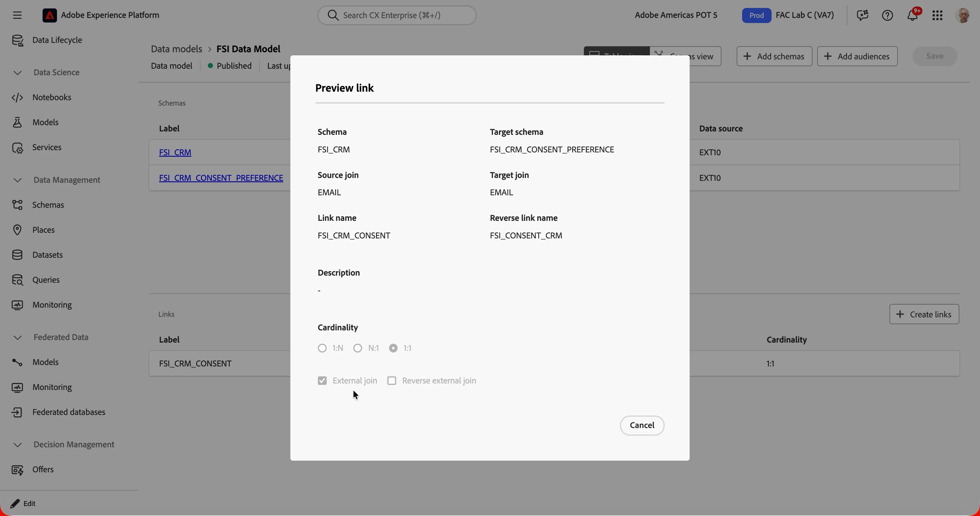This screenshot has height=516, width=980.
Task: Open the FSI_CRM schema link
Action: click(x=175, y=152)
